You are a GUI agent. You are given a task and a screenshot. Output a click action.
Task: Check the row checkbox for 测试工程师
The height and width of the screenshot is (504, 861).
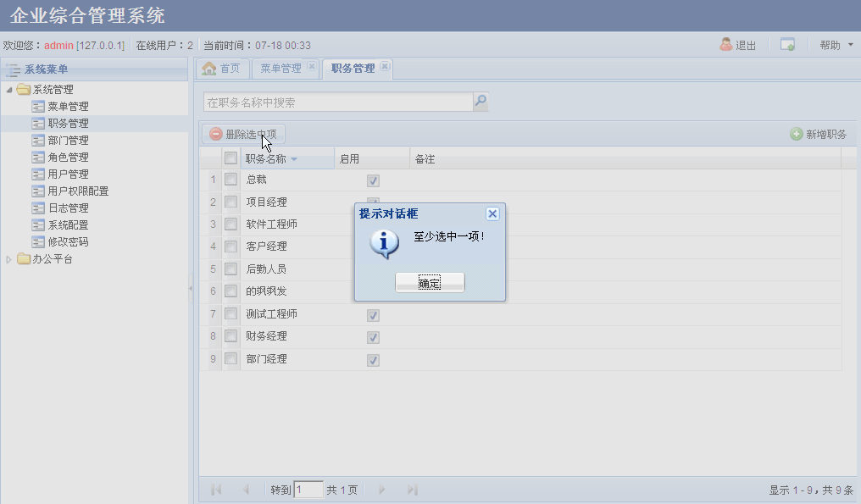click(x=231, y=313)
